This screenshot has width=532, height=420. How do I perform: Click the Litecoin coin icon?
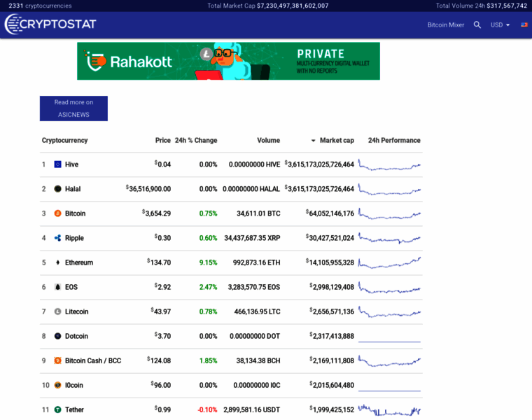click(57, 311)
